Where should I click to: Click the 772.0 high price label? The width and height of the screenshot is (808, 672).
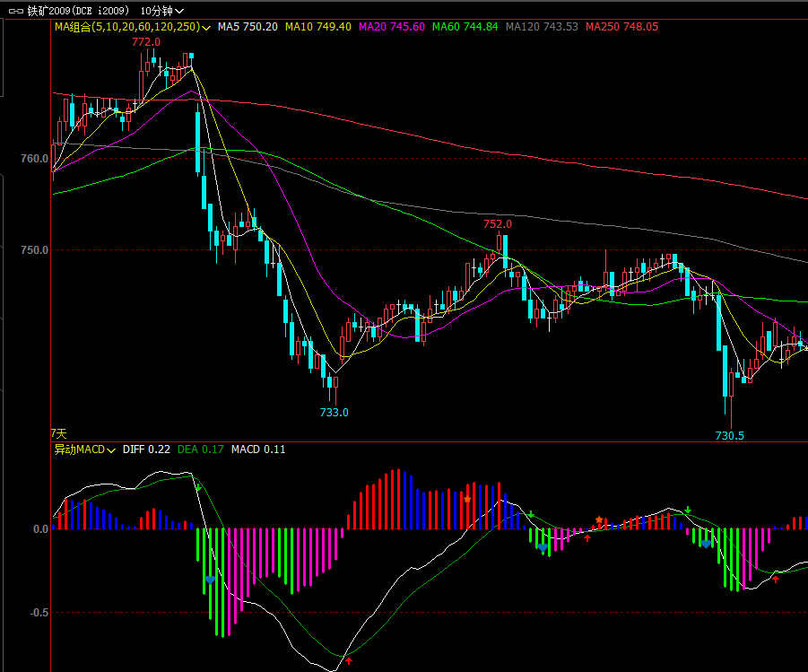(146, 42)
